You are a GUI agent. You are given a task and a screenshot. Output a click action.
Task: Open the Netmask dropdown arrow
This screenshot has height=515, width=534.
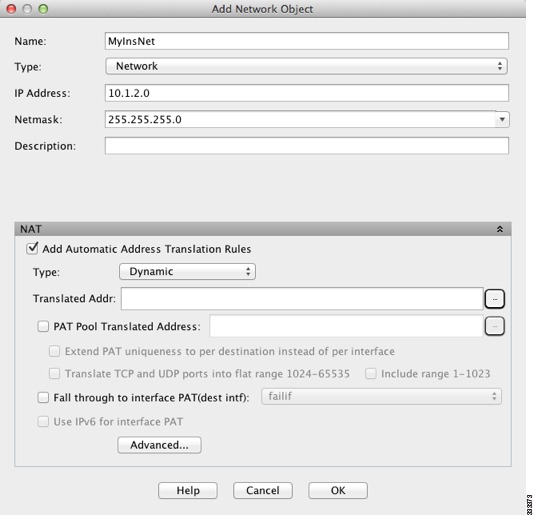502,120
